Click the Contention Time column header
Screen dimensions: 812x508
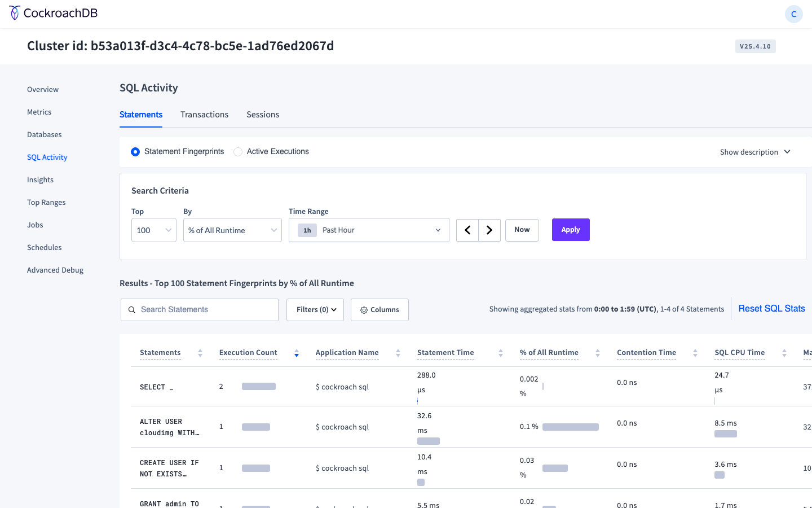[x=646, y=353]
